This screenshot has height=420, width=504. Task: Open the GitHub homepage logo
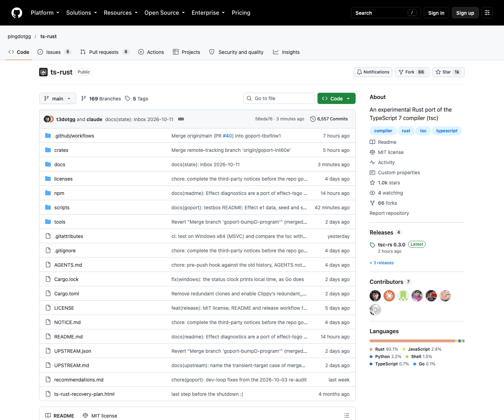pos(17,13)
